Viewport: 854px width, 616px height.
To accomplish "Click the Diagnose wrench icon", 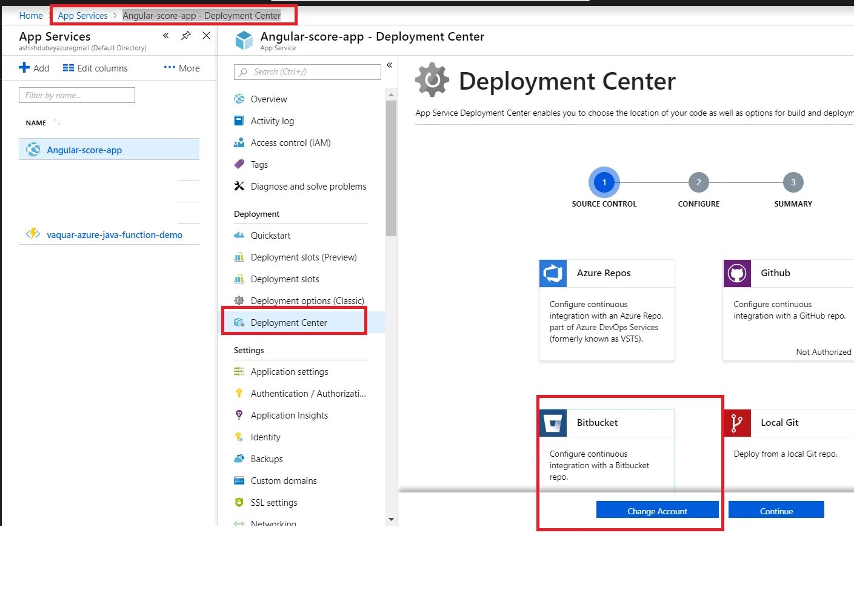I will point(239,186).
